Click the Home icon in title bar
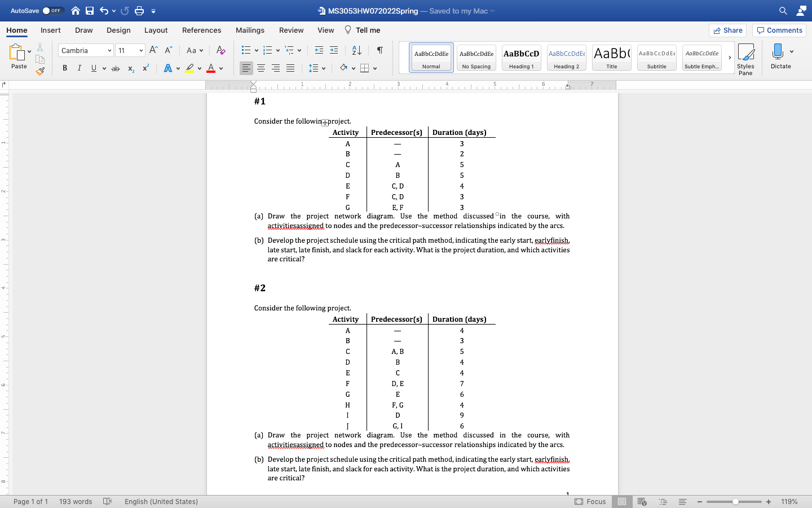The image size is (812, 508). tap(76, 11)
